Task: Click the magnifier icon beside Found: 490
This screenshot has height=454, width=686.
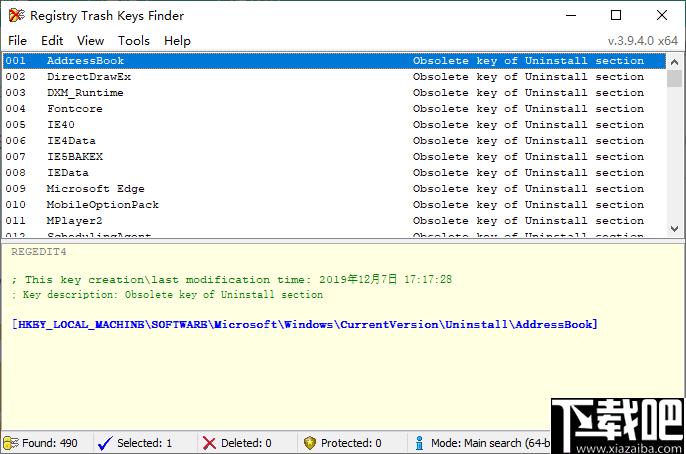Action: tap(10, 443)
